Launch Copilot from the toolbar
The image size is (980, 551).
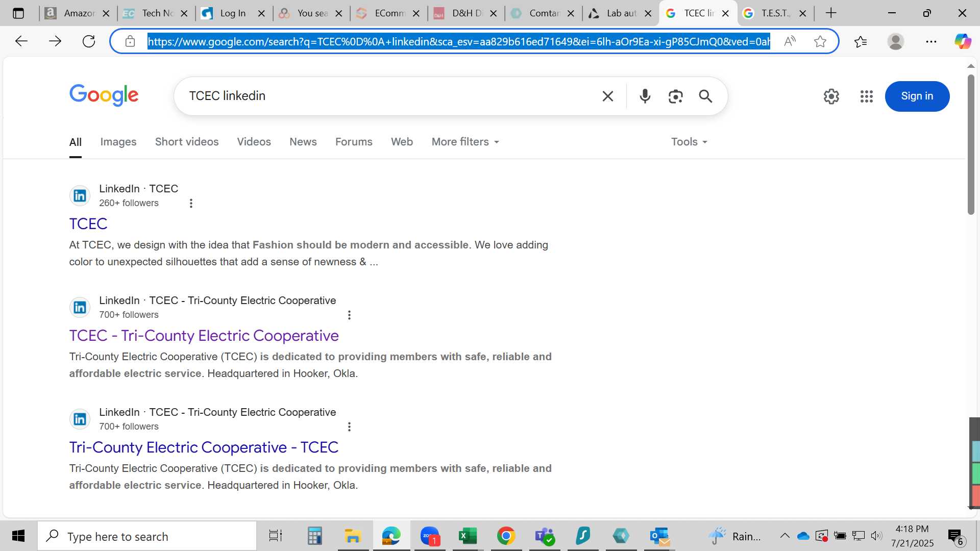[963, 41]
